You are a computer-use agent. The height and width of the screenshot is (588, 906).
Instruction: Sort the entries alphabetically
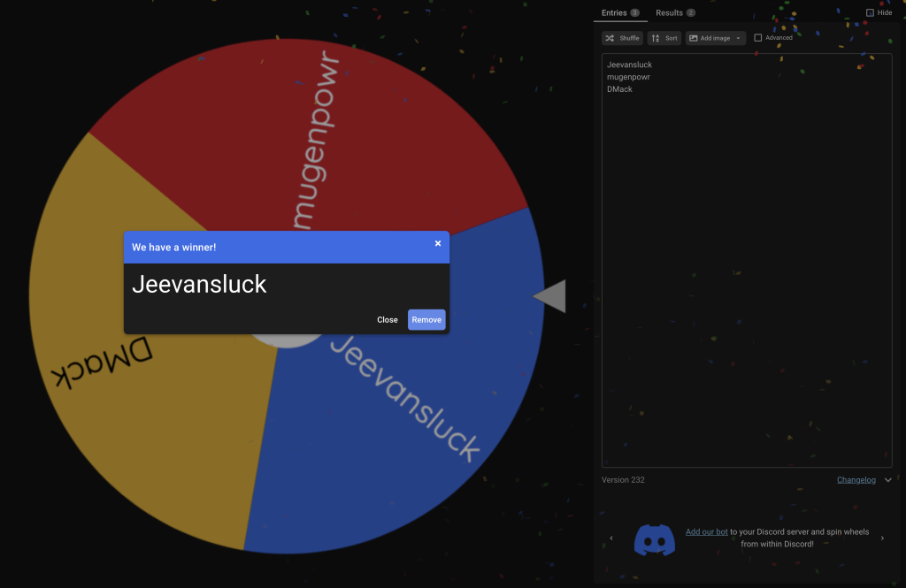point(664,38)
